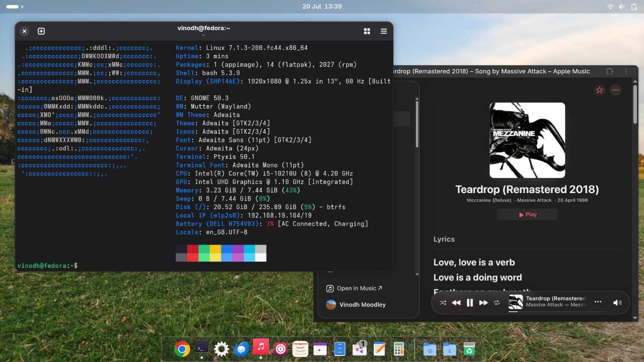The width and height of the screenshot is (644, 362).
Task: Click the "Massive Attack — Mezz" line in the player
Action: [556, 305]
